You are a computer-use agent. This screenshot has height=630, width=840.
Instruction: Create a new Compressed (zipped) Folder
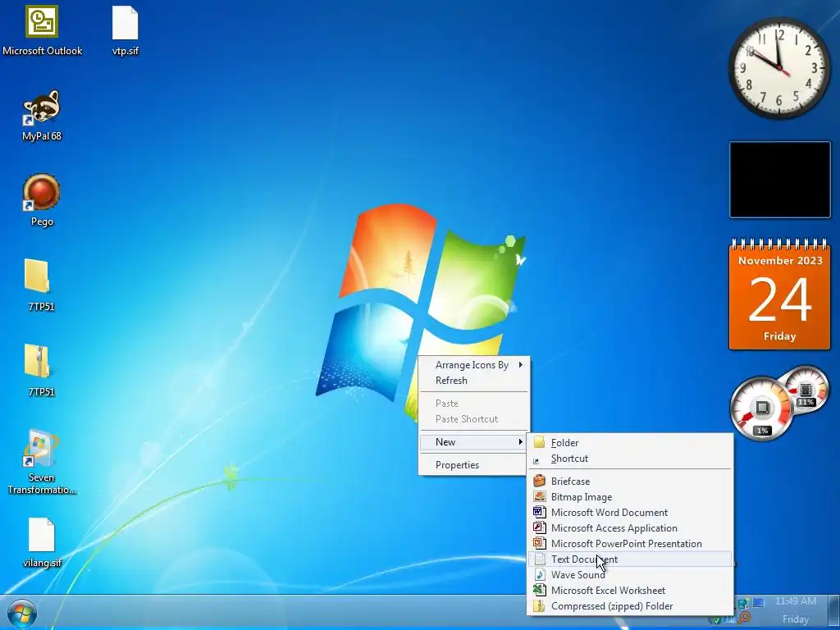point(630,606)
